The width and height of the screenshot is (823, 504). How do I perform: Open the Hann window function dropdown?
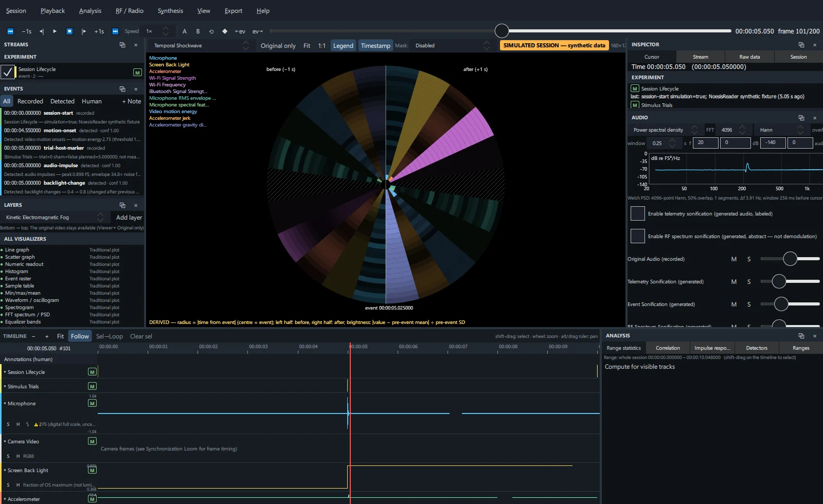pos(782,130)
